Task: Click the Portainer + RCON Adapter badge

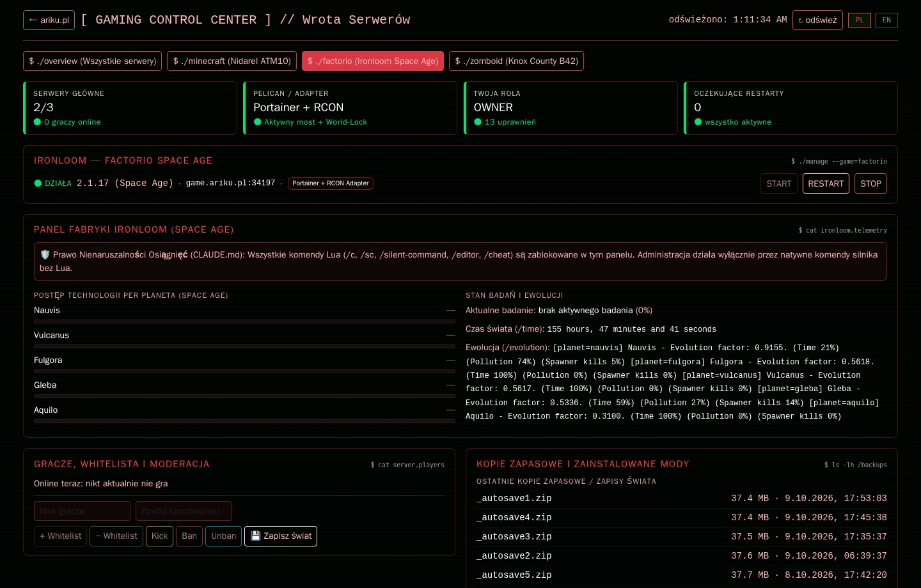Action: [x=331, y=183]
